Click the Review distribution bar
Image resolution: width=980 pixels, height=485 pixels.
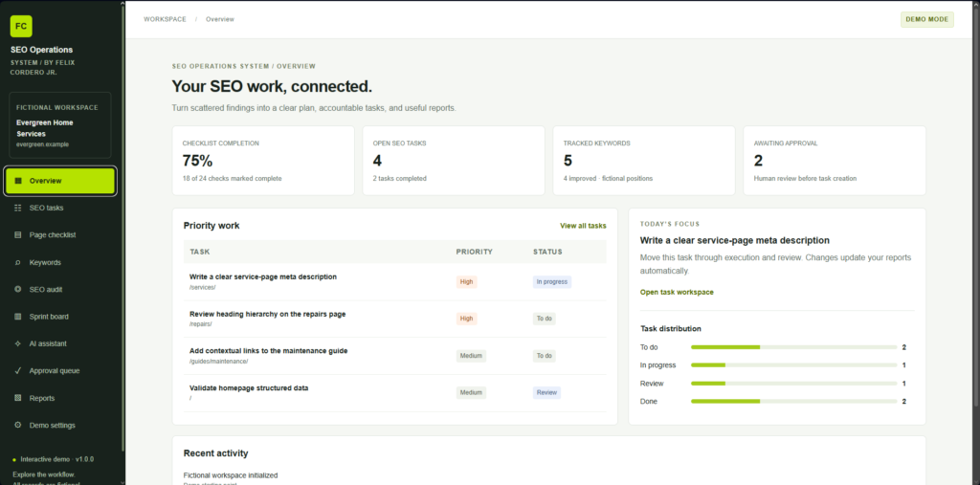coord(793,384)
